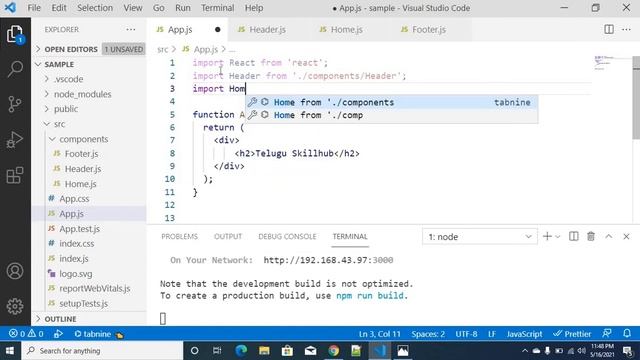Open Source Control view

15,104
